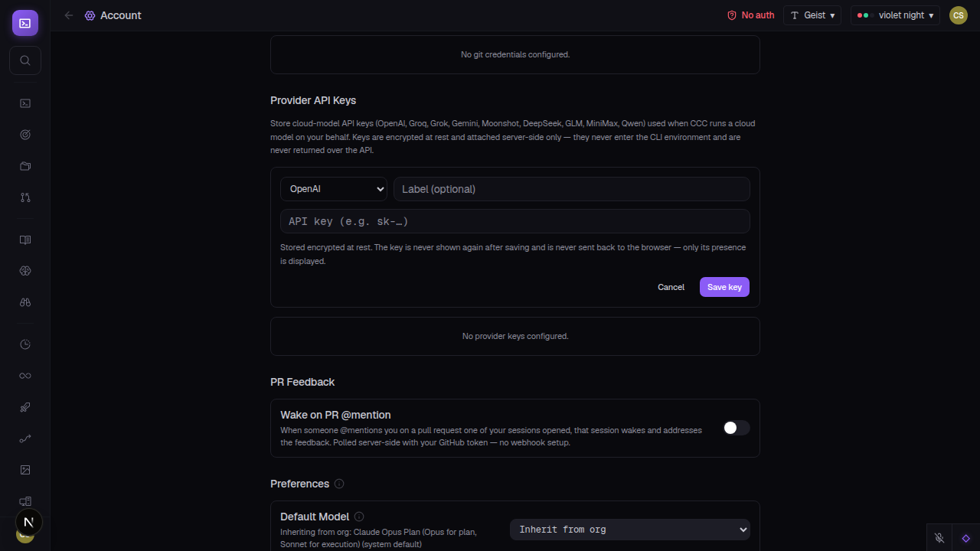Click the route path sidebar icon
Screen dimensions: 980x551
[25, 439]
